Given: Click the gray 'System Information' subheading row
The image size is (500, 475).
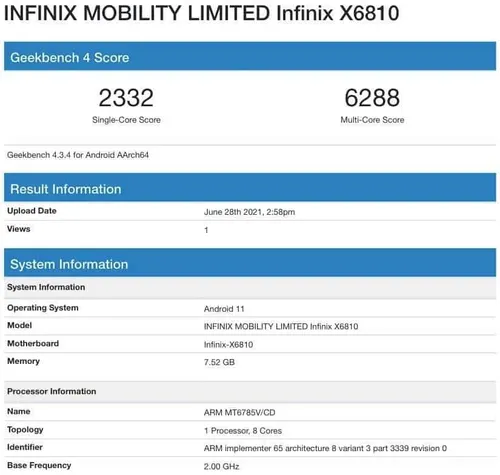Looking at the screenshot, I should 250,287.
